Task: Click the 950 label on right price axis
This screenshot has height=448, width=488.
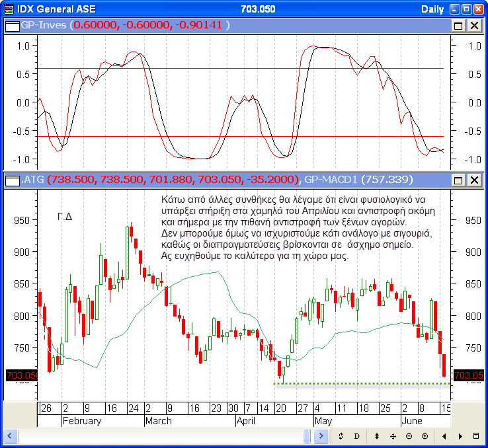Action: pos(473,221)
